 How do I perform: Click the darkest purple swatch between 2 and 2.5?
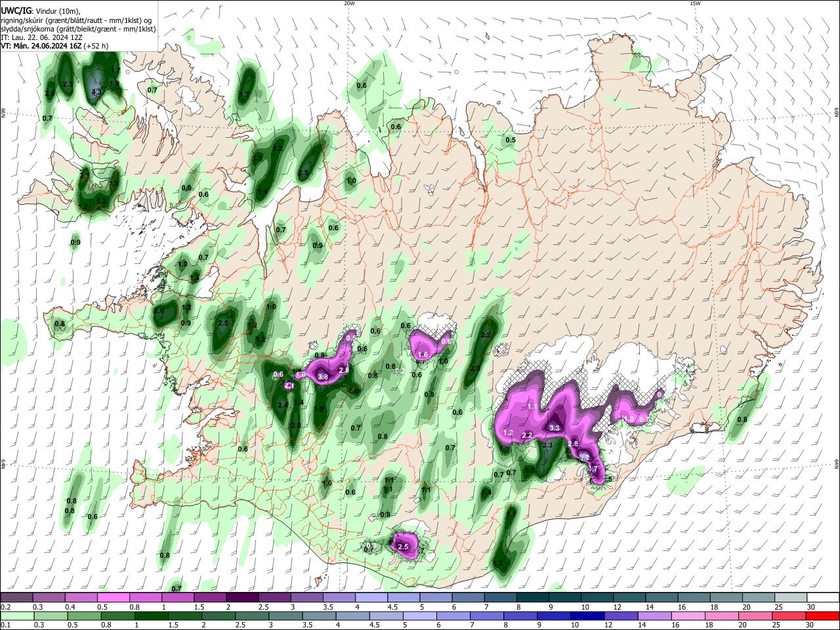coord(242,598)
